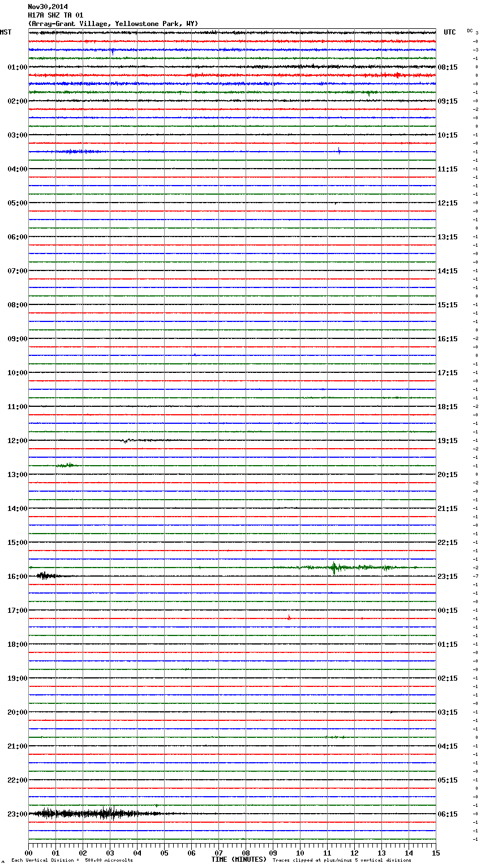Click the blue spike on trace after 03:00

(339, 151)
